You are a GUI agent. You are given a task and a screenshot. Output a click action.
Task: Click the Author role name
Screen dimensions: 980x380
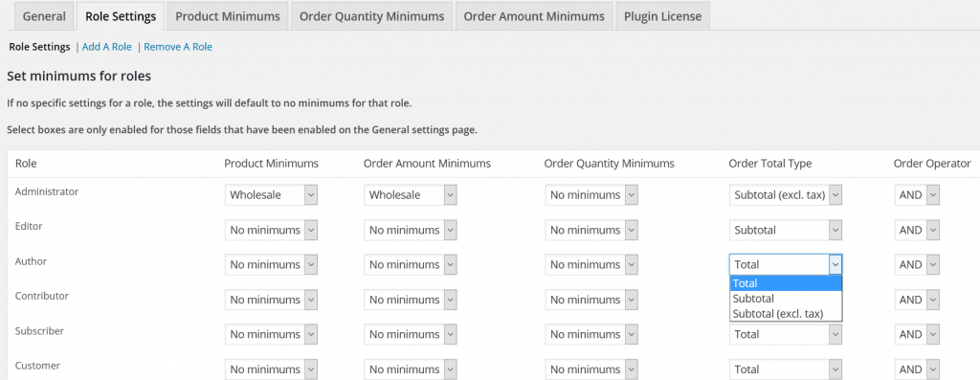click(32, 261)
